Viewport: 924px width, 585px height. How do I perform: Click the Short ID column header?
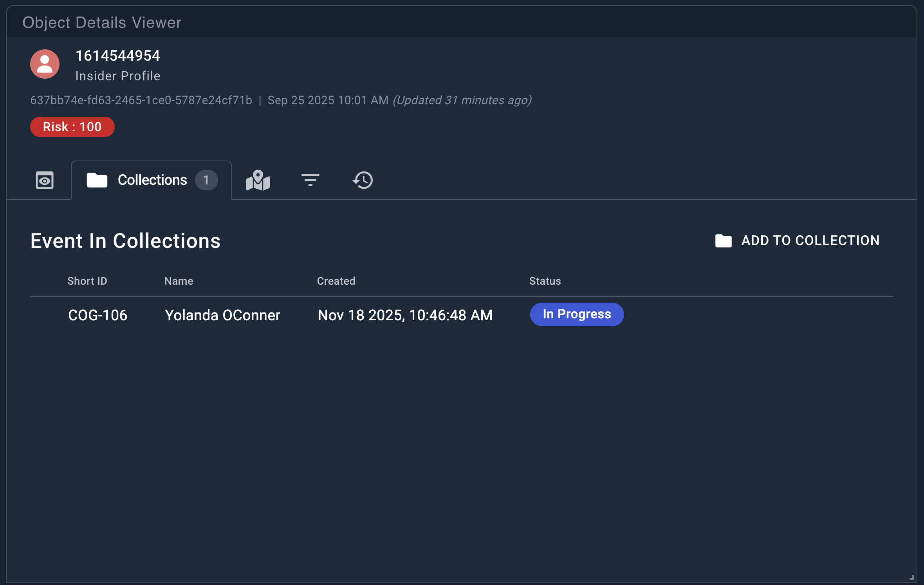point(87,281)
